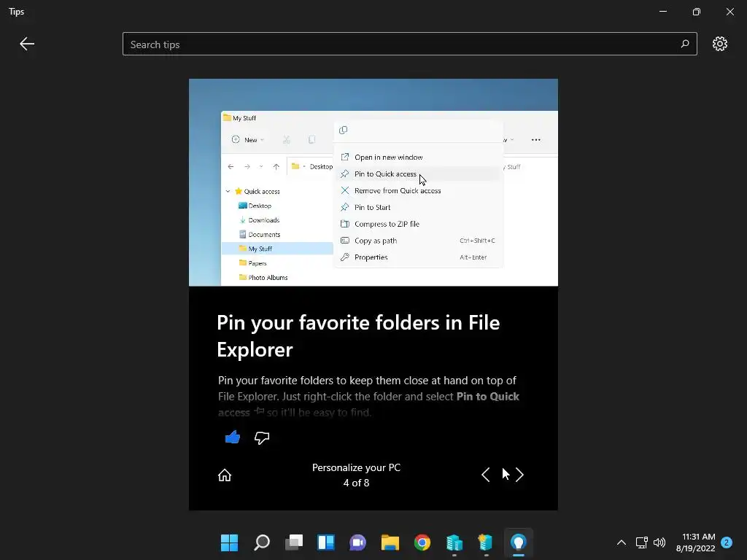This screenshot has width=747, height=560.
Task: Open the clock and calendar showing 11:31 AM
Action: click(695, 542)
